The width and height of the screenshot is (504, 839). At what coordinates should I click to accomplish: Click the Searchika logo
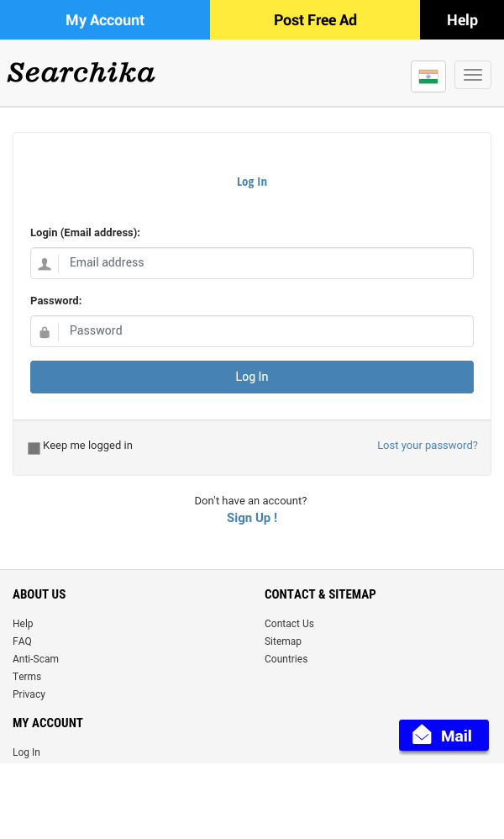81,73
